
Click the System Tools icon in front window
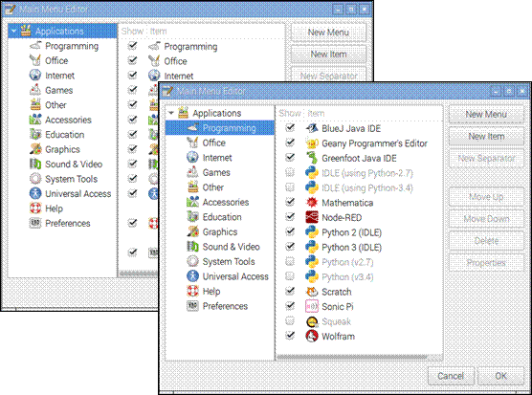[192, 261]
